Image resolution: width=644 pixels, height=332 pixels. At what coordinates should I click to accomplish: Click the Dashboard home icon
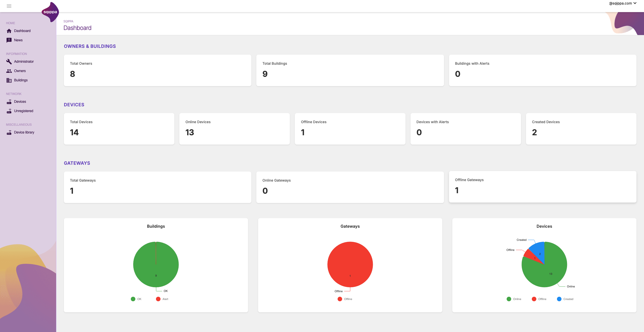9,31
